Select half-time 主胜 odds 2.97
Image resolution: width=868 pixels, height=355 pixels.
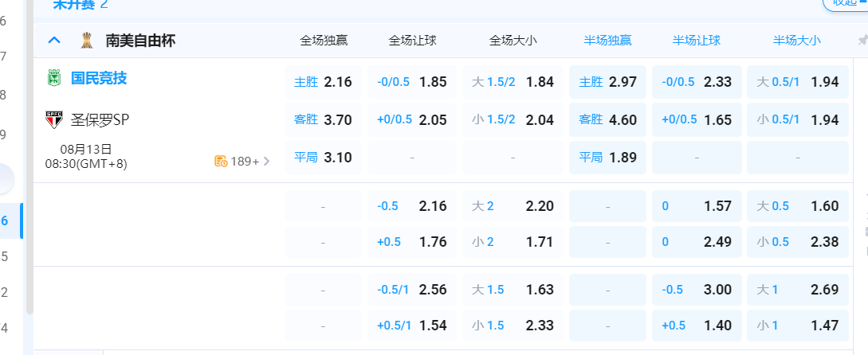click(x=607, y=81)
